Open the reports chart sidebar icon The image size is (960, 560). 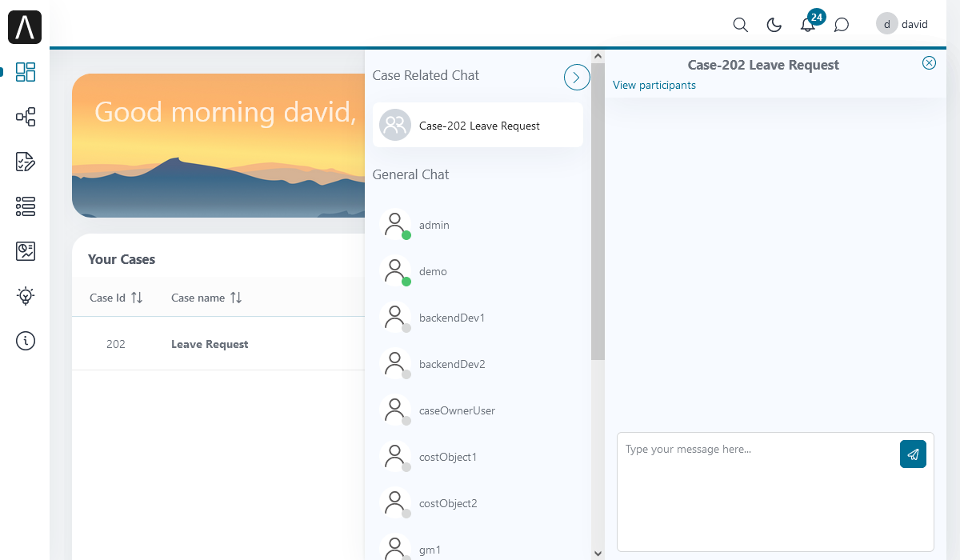point(26,251)
